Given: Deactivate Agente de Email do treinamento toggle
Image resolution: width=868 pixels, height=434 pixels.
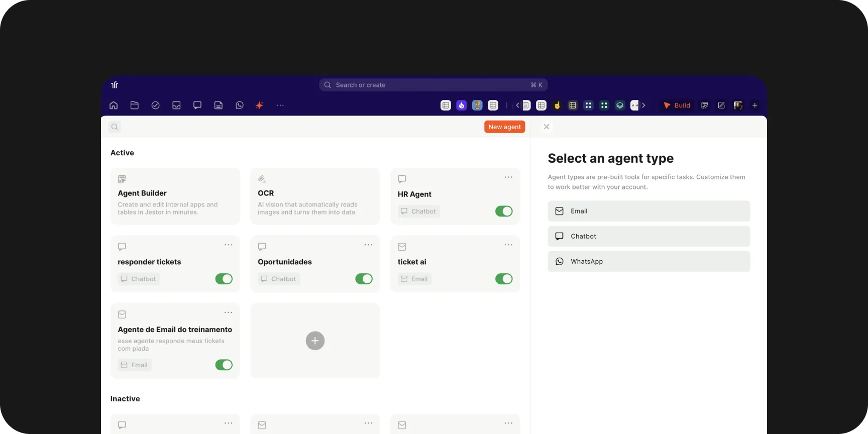Looking at the screenshot, I should tap(224, 365).
